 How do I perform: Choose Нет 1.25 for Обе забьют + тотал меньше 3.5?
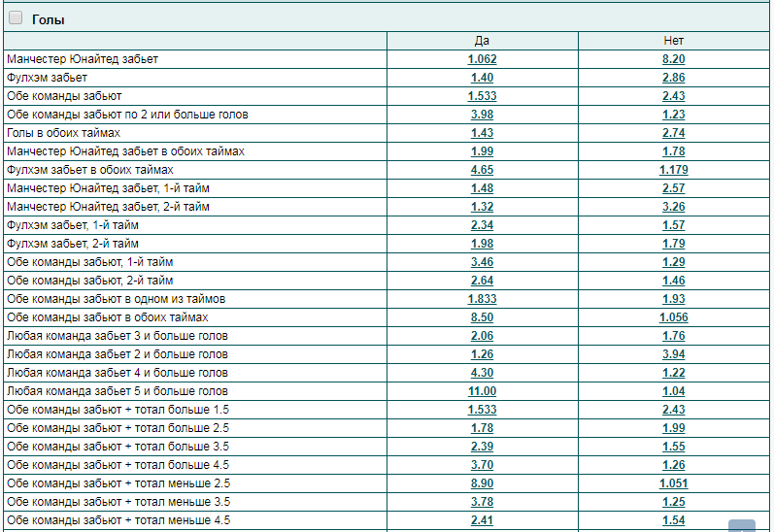(673, 502)
